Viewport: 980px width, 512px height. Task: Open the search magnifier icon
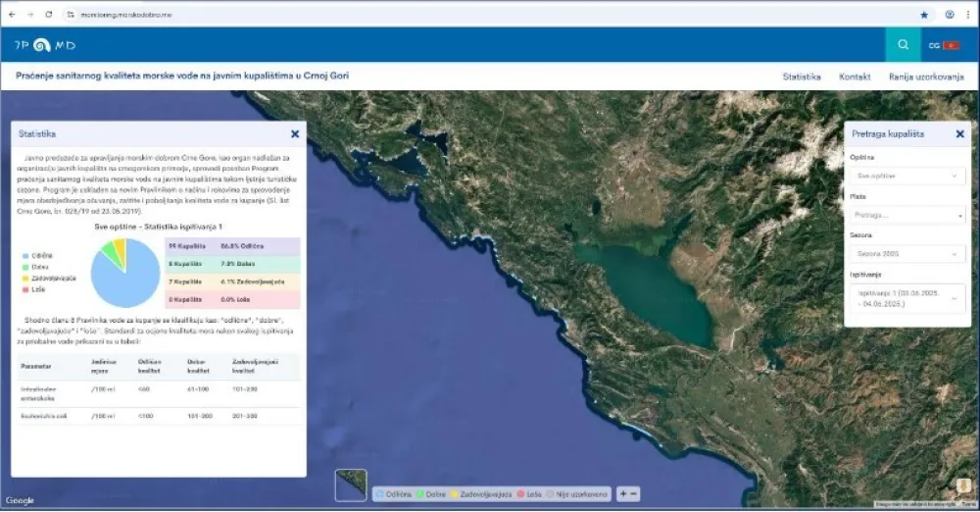pos(903,45)
